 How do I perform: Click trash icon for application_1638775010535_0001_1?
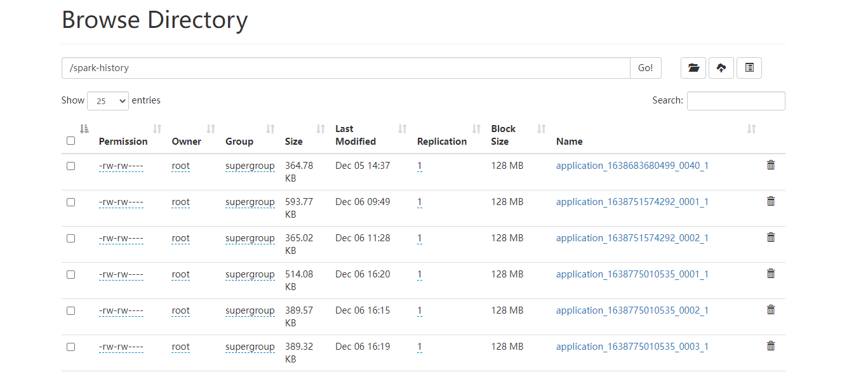click(771, 274)
